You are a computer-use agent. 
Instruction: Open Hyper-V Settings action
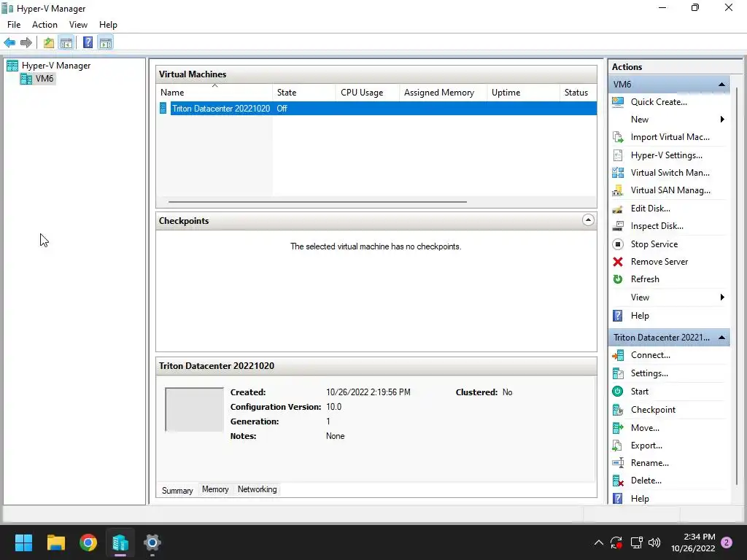click(x=667, y=155)
